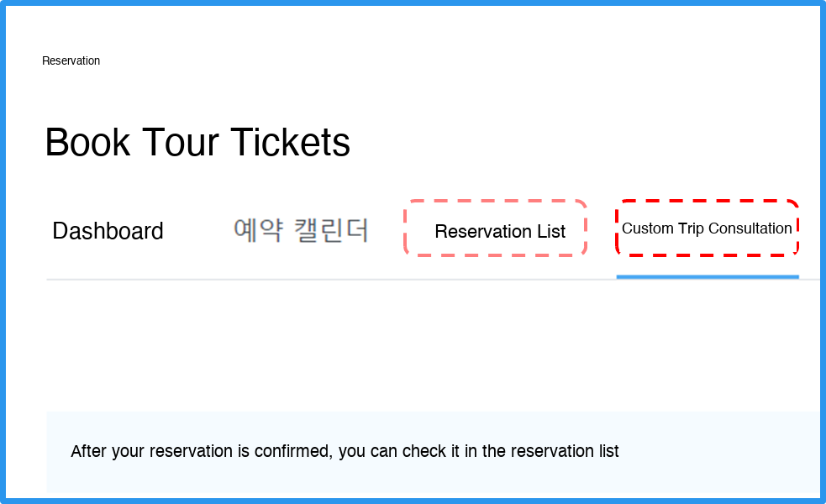Open the Custom Trip Consultation tab

coord(707,228)
